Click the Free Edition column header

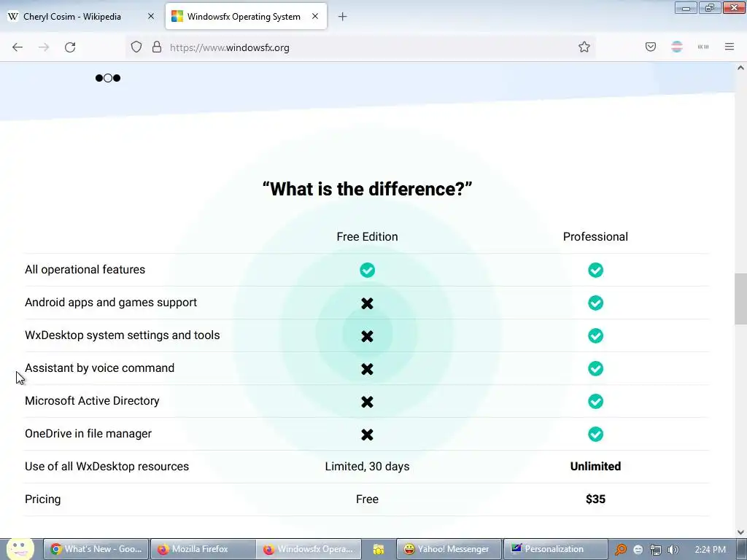pyautogui.click(x=368, y=237)
